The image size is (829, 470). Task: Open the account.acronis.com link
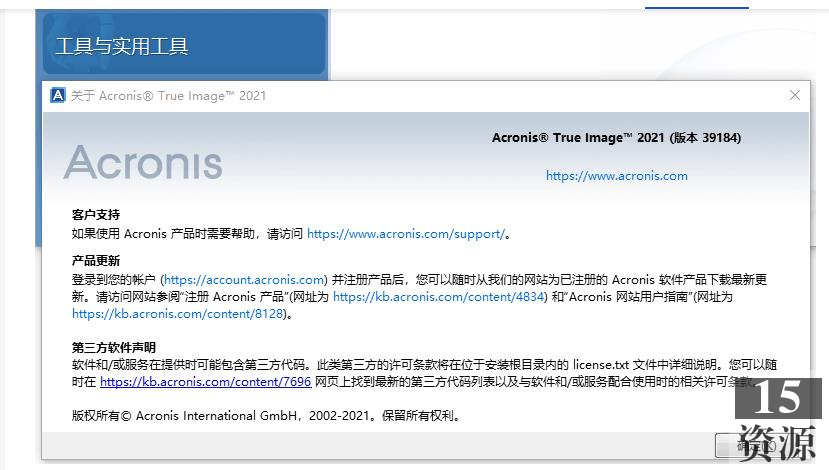point(244,280)
